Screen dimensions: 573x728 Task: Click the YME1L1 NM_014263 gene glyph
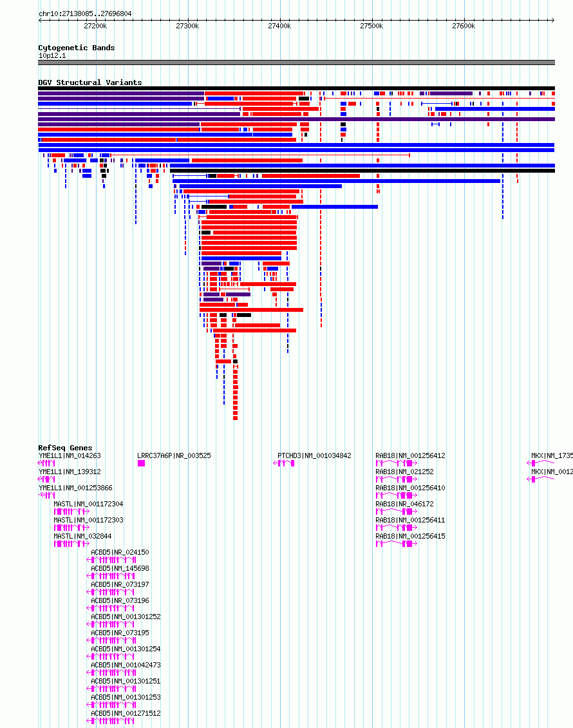click(x=46, y=463)
